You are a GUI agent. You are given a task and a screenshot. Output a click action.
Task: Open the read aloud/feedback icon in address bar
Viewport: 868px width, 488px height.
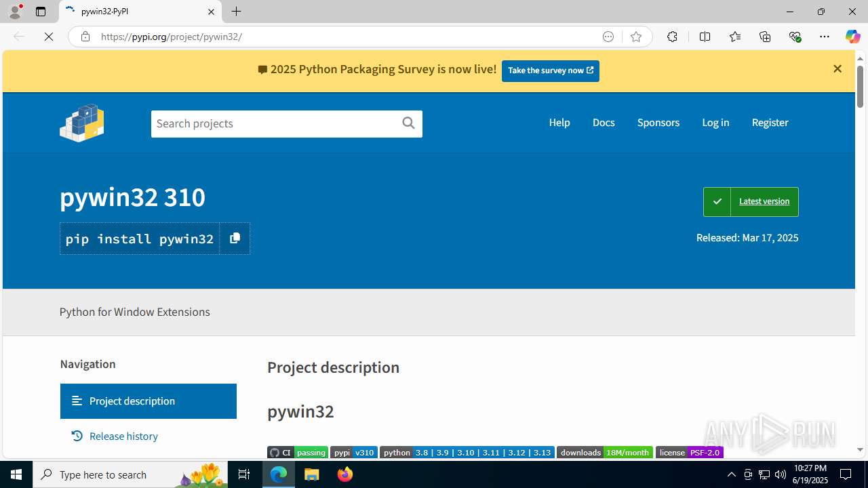(608, 37)
